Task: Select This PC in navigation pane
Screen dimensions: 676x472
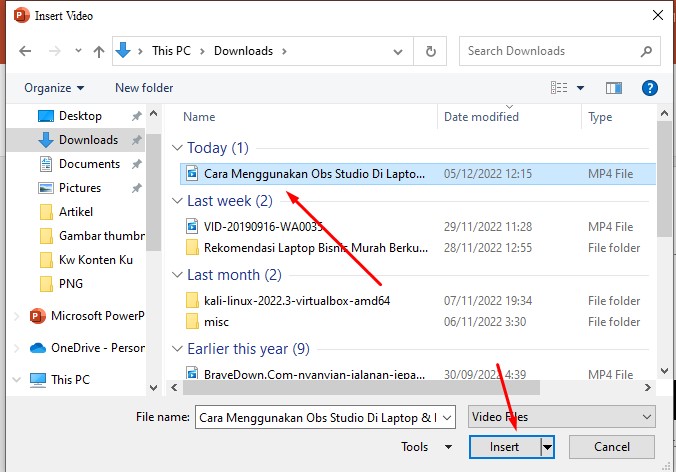Action: pos(70,380)
